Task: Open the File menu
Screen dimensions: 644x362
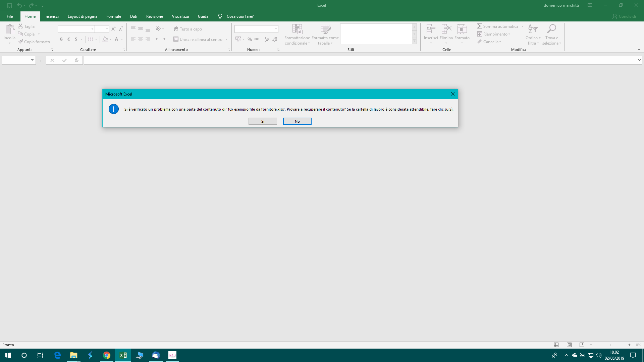Action: (10, 16)
